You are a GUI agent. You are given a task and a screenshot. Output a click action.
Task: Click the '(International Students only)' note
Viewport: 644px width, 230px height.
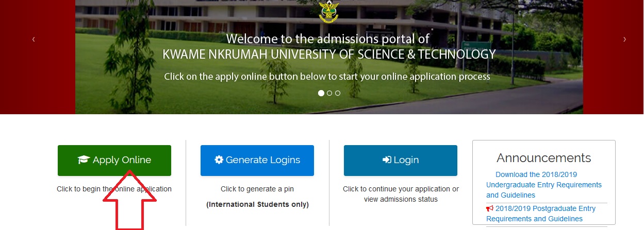(257, 204)
